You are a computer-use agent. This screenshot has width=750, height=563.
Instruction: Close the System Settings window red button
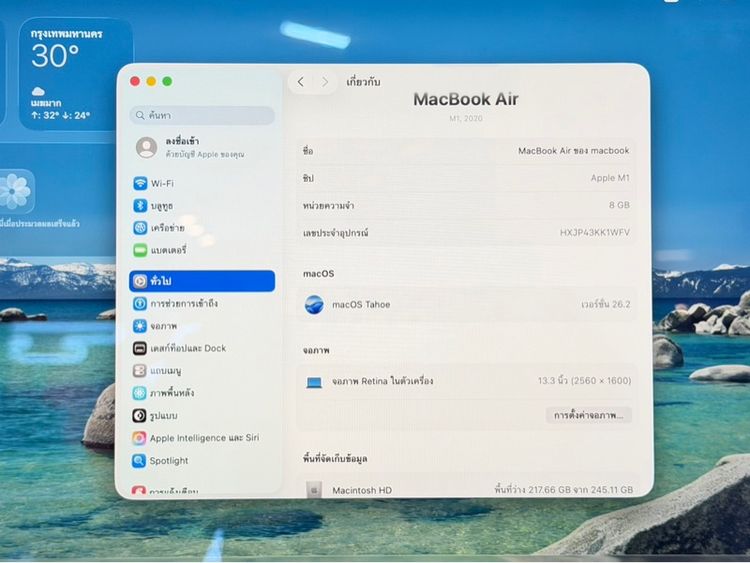(135, 81)
